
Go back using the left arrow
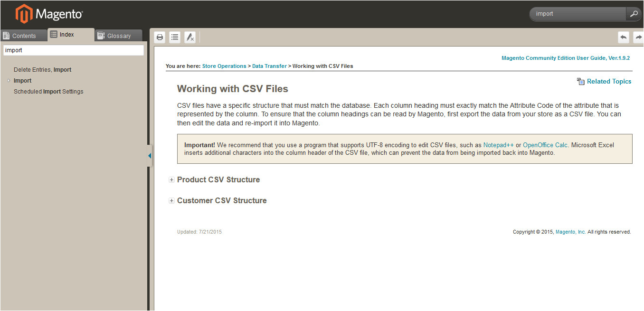(623, 37)
